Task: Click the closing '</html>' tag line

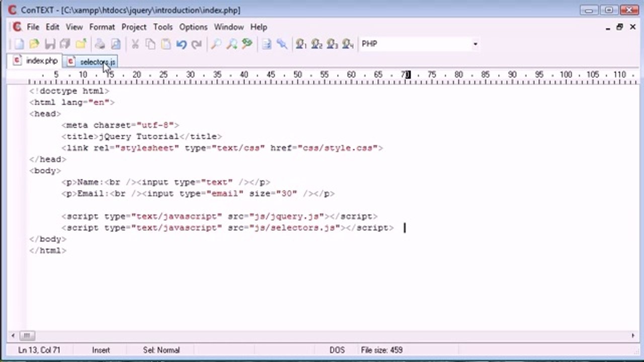Action: tap(48, 250)
